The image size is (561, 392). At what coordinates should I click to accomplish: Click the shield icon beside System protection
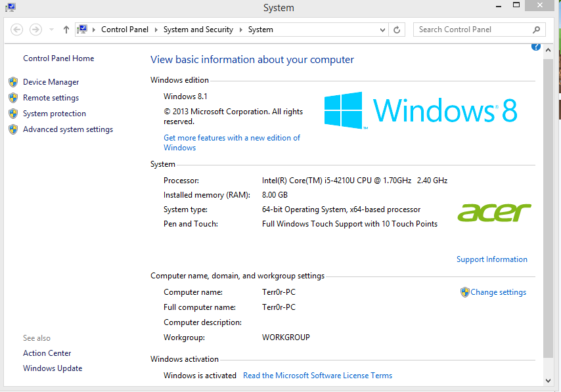point(13,114)
